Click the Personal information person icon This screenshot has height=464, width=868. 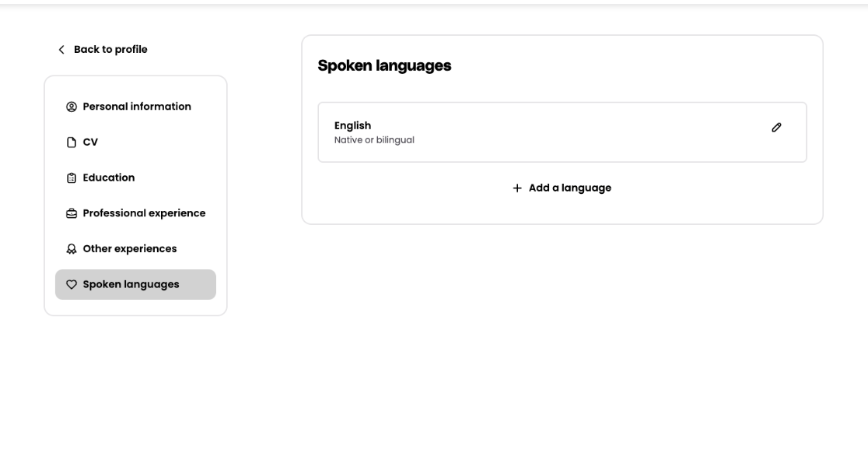pos(72,107)
